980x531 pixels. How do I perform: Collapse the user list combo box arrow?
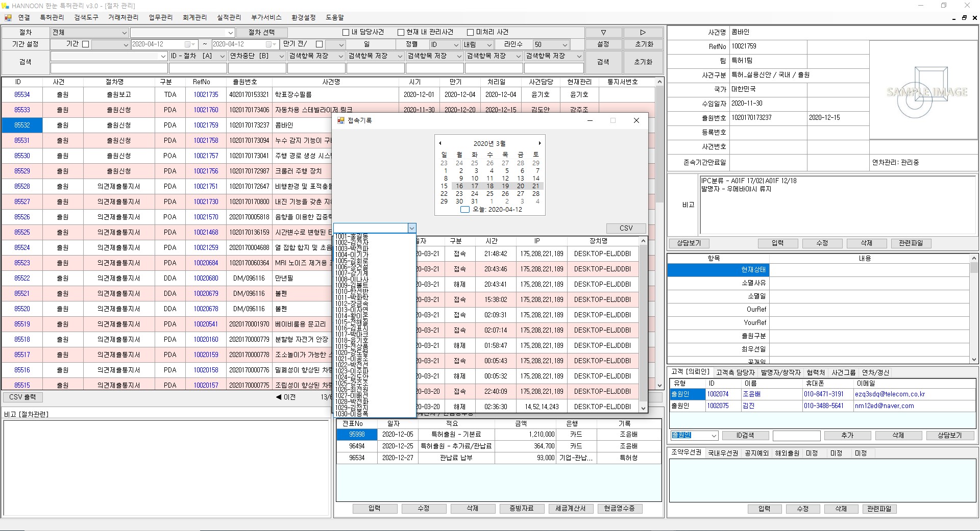click(412, 228)
